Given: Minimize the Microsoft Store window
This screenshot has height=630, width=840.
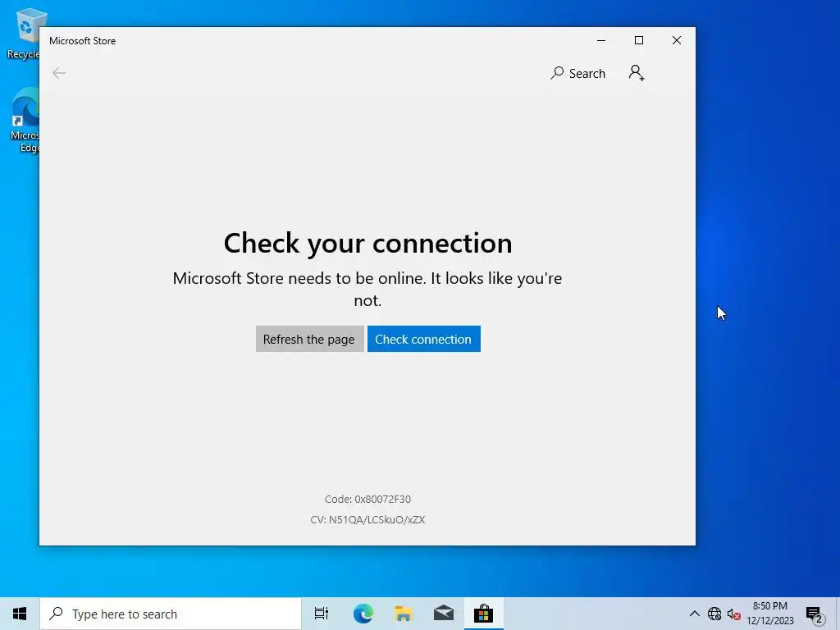Looking at the screenshot, I should point(601,41).
